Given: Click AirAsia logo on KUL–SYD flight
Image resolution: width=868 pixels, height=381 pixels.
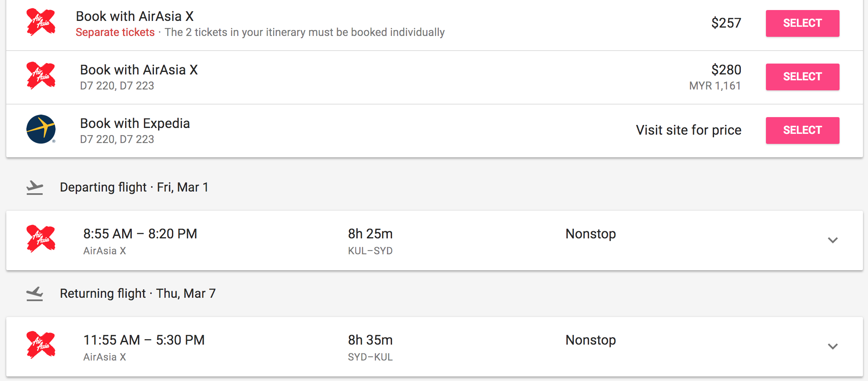Looking at the screenshot, I should point(41,239).
